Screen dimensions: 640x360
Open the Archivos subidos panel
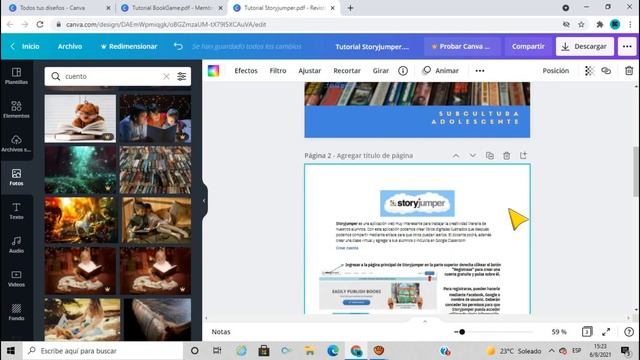pos(16,143)
